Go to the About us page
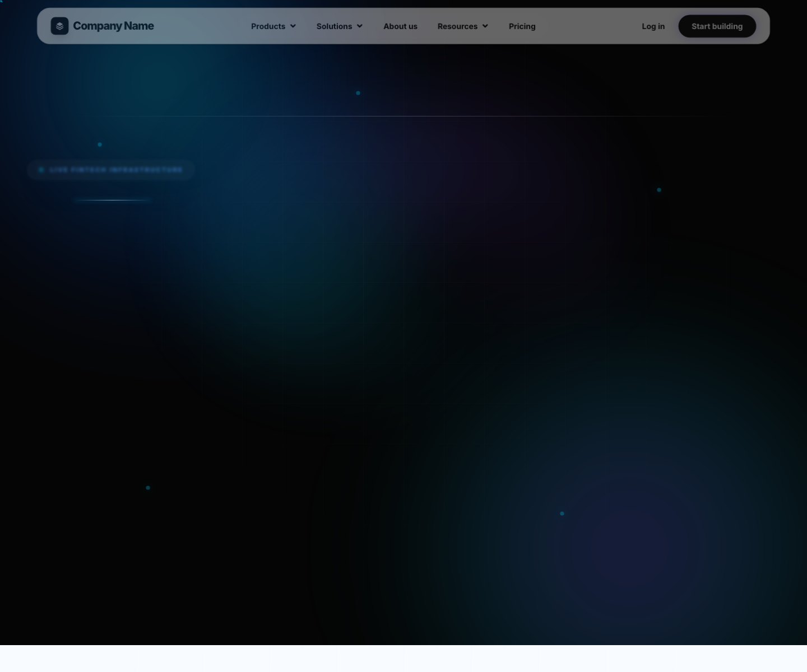Image resolution: width=807 pixels, height=672 pixels. pyautogui.click(x=400, y=26)
